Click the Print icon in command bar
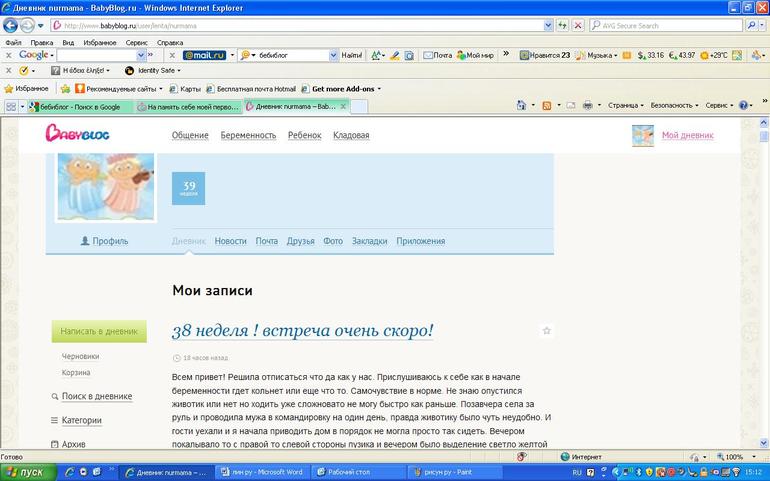The width and height of the screenshot is (770, 481). point(587,105)
